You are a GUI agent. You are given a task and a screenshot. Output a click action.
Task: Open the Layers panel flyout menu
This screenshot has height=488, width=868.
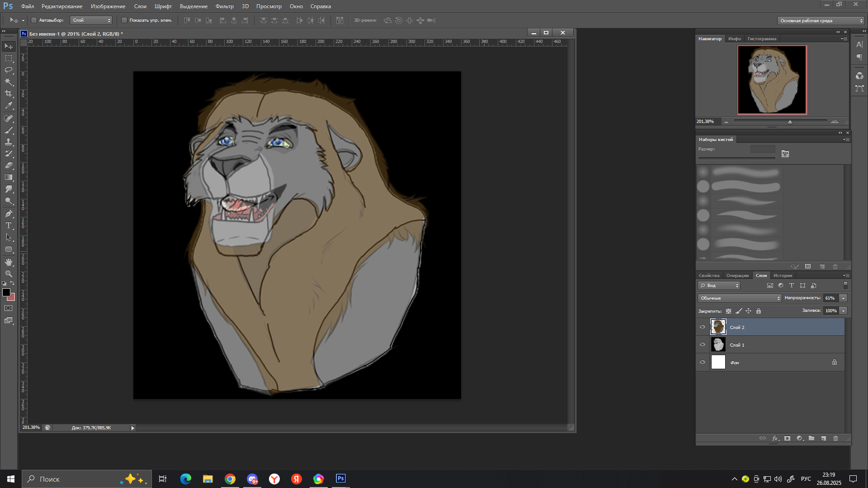pos(846,276)
